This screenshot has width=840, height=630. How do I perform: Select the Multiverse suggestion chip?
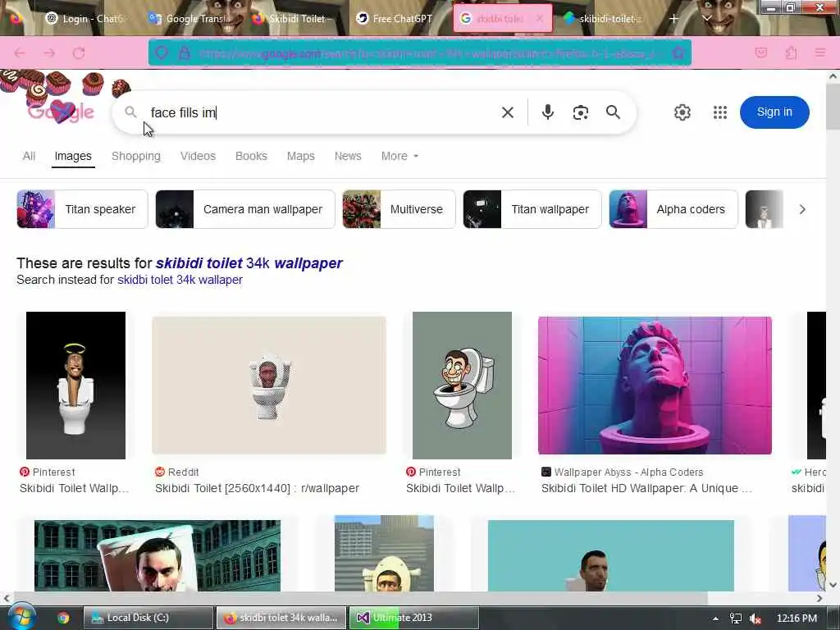(399, 209)
